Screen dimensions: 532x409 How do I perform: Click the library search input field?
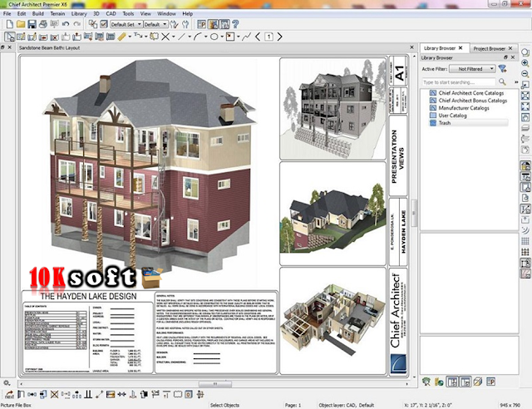point(458,82)
